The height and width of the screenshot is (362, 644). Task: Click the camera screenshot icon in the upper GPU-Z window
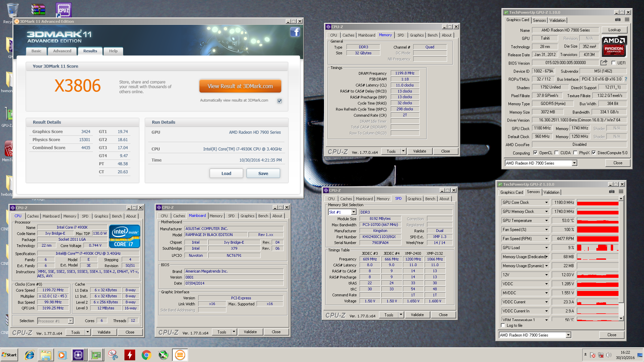[x=618, y=20]
